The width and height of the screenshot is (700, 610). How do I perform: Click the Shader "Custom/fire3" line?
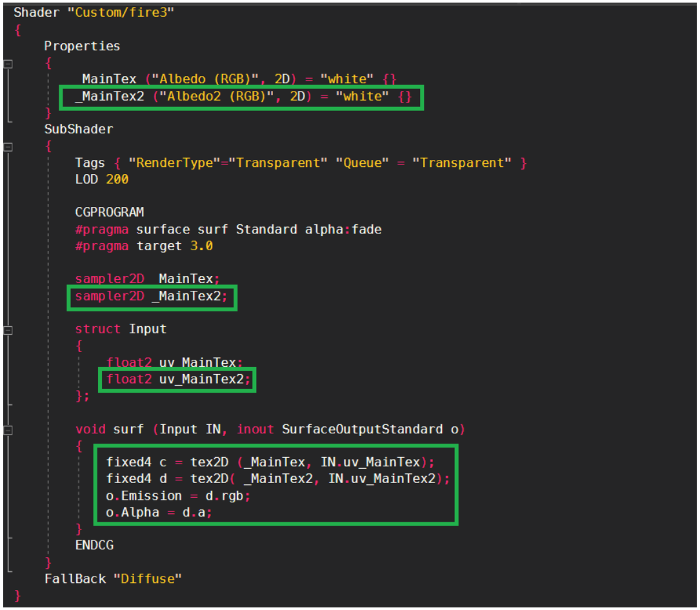(x=94, y=12)
